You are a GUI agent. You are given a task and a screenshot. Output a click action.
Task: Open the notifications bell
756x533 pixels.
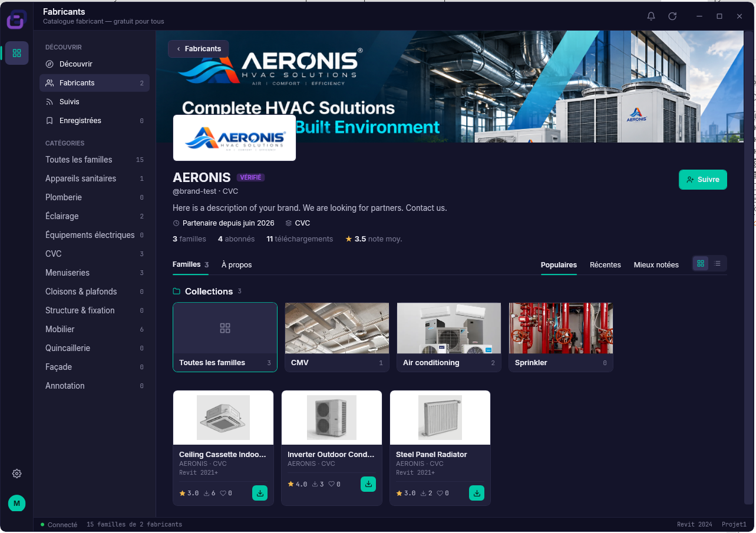click(651, 16)
